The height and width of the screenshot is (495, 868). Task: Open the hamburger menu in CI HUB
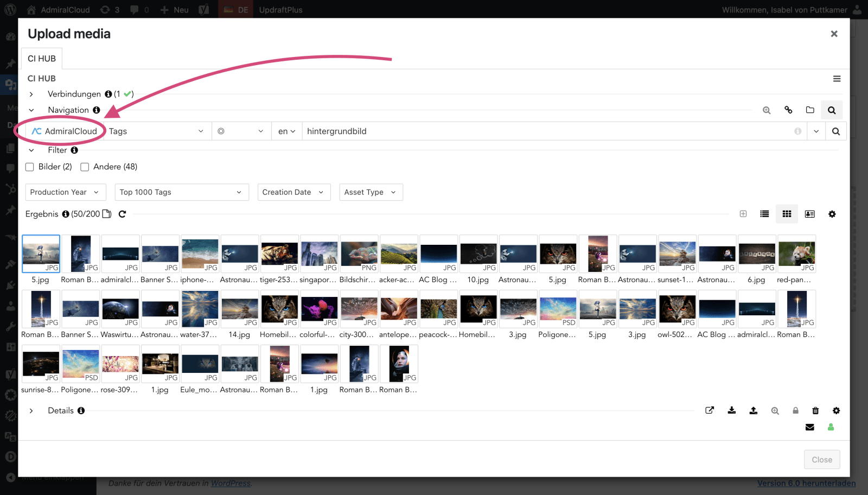coord(837,79)
